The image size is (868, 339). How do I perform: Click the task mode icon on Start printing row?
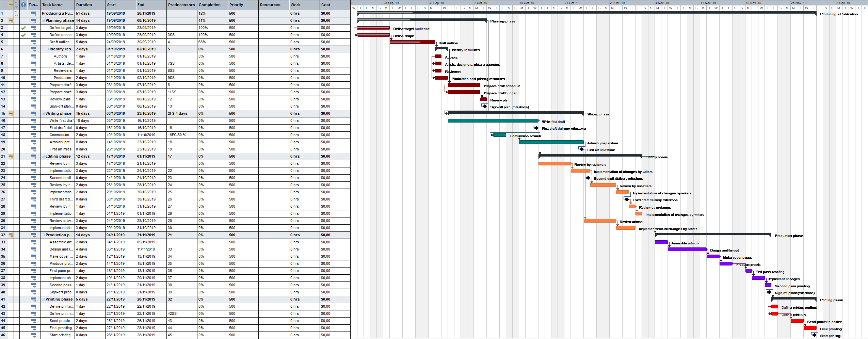(34, 335)
